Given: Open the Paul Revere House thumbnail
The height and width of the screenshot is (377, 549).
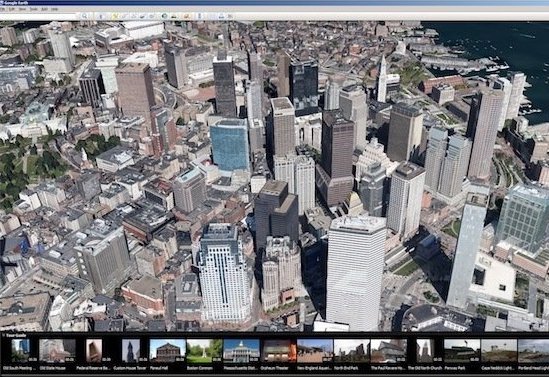Looking at the screenshot, I should point(388,350).
